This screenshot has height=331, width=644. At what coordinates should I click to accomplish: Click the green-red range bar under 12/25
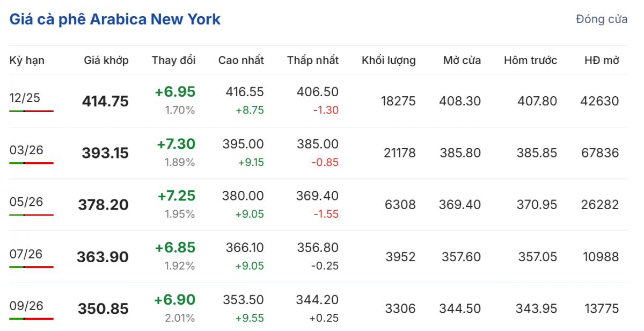[x=31, y=111]
